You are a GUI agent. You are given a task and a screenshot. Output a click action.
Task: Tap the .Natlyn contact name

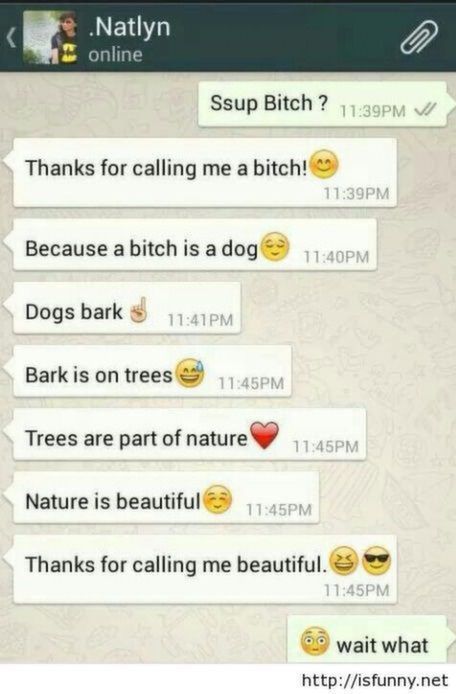(x=129, y=27)
